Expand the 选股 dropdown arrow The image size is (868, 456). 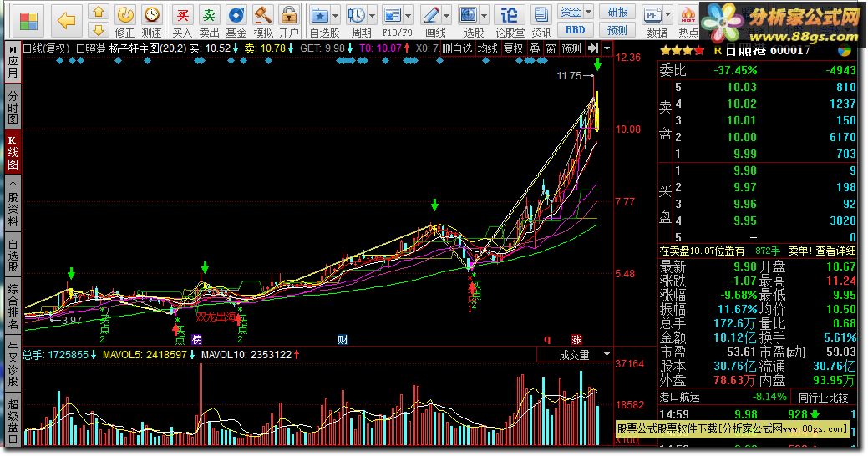(485, 16)
